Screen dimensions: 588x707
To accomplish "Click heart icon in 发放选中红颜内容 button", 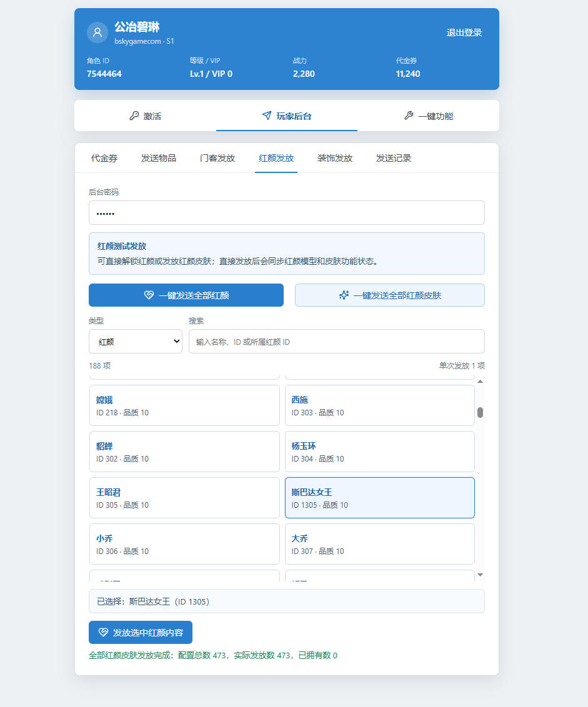I will (x=103, y=632).
